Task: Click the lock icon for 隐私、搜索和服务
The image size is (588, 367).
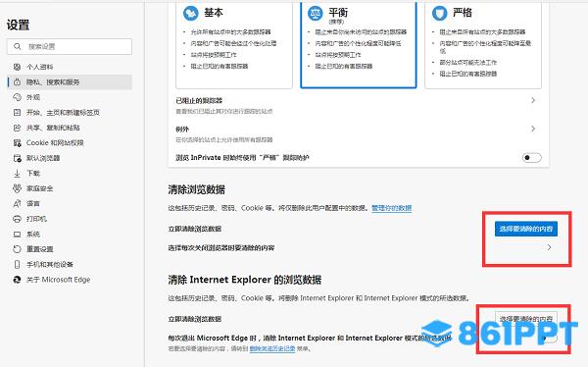Action: click(17, 81)
